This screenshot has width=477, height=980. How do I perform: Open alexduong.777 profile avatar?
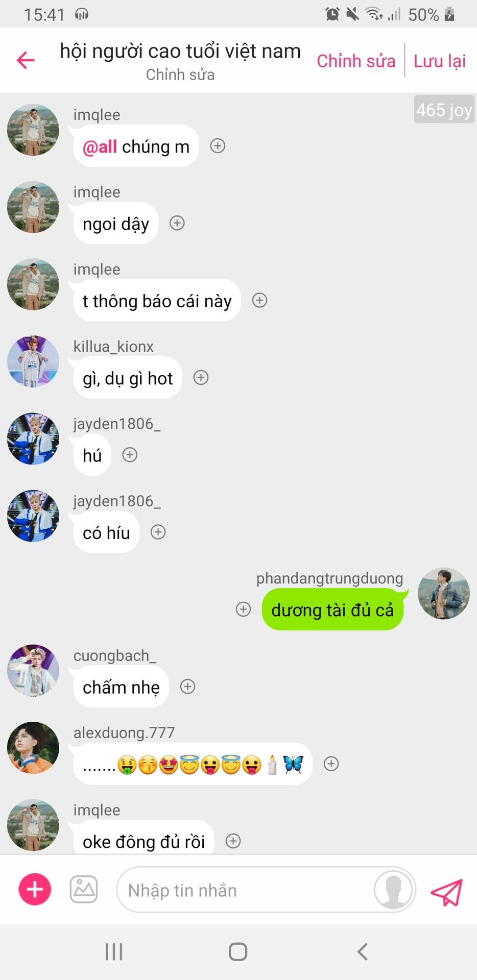[33, 748]
